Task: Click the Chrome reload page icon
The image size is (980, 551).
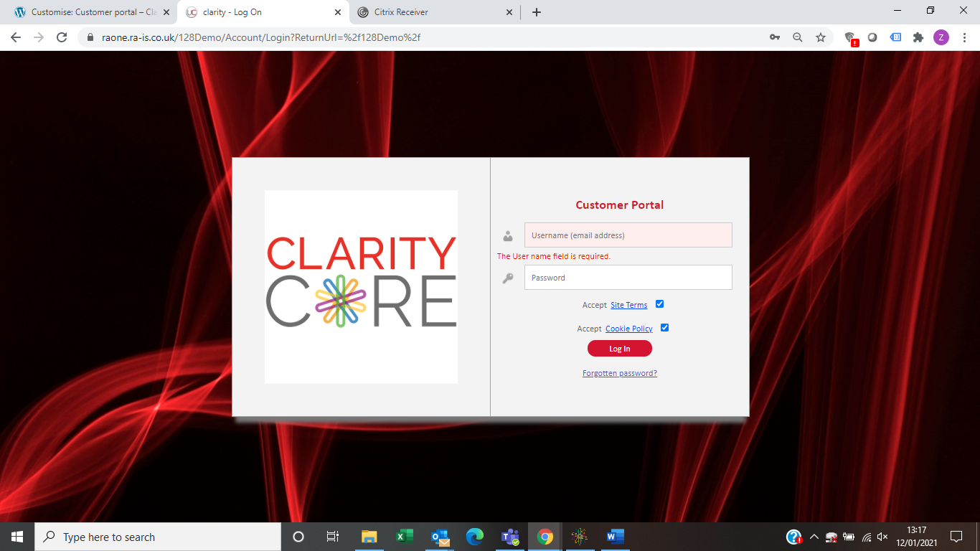Action: pyautogui.click(x=62, y=37)
